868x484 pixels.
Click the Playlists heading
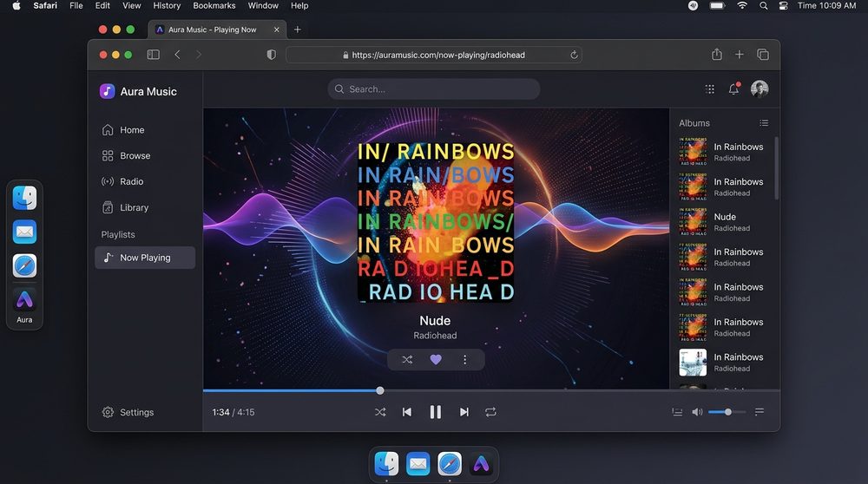[x=118, y=234]
